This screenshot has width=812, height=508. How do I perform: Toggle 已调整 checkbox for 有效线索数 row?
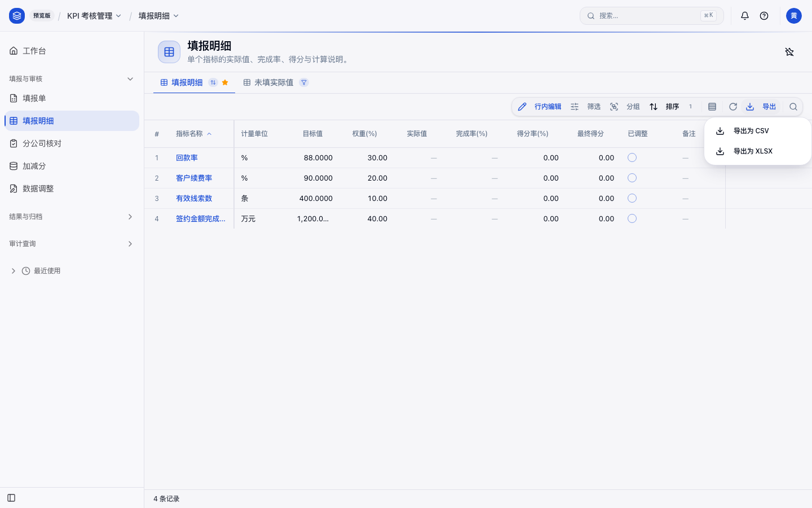632,198
